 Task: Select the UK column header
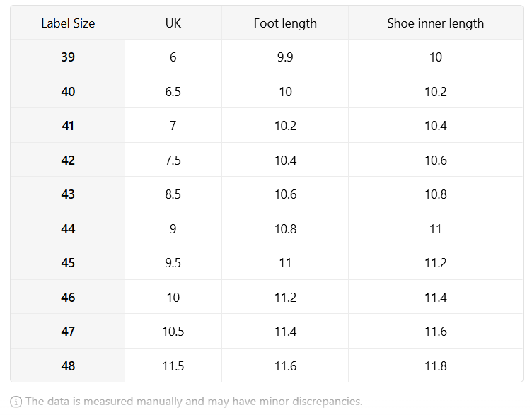click(x=173, y=23)
